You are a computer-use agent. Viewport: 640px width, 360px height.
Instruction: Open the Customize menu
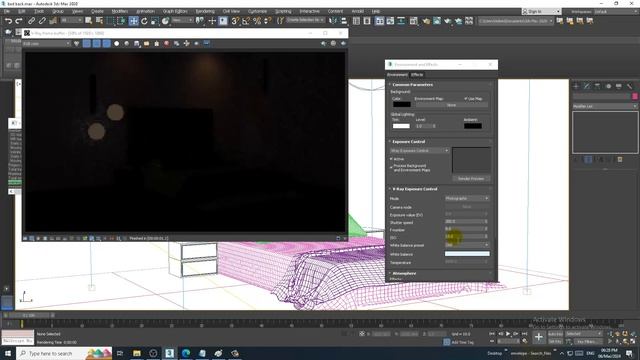[x=257, y=11]
